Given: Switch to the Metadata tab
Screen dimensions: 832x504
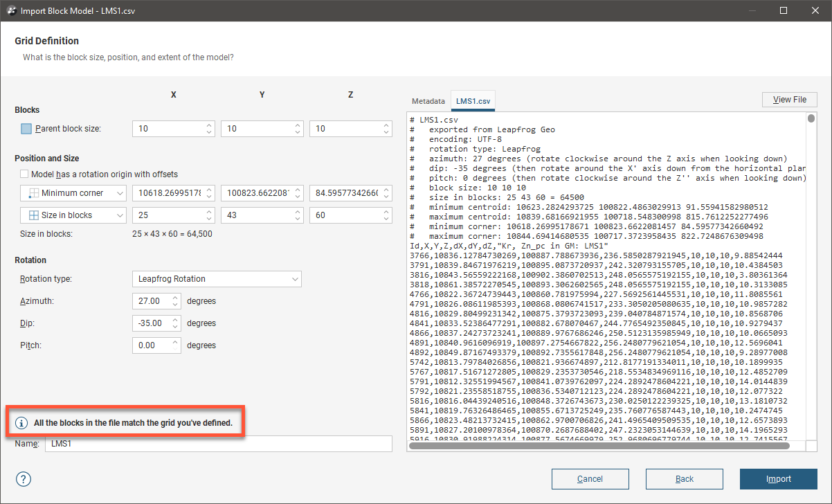Looking at the screenshot, I should 428,101.
